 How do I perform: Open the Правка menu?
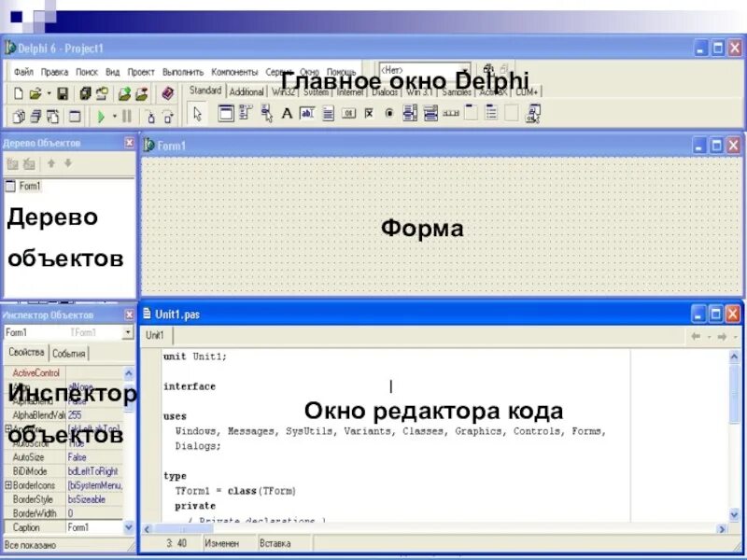click(x=54, y=73)
